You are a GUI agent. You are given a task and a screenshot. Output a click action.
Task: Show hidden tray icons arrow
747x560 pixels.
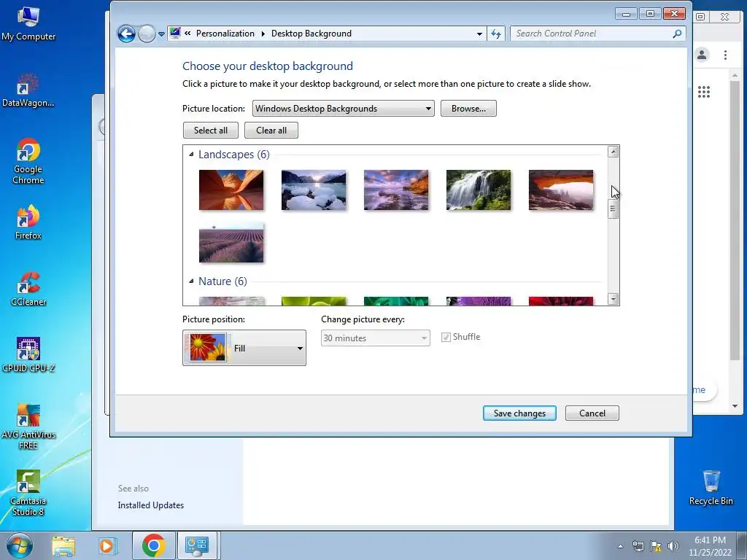click(620, 546)
